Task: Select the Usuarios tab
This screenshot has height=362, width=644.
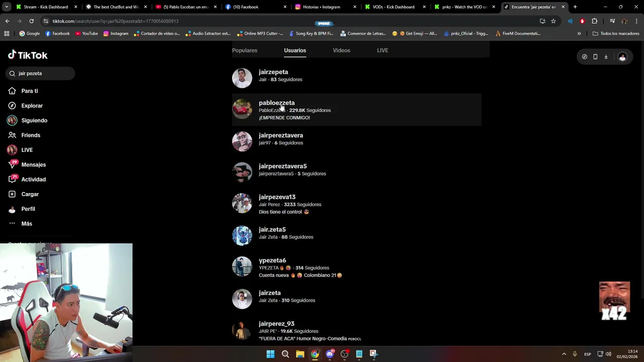Action: pos(295,50)
